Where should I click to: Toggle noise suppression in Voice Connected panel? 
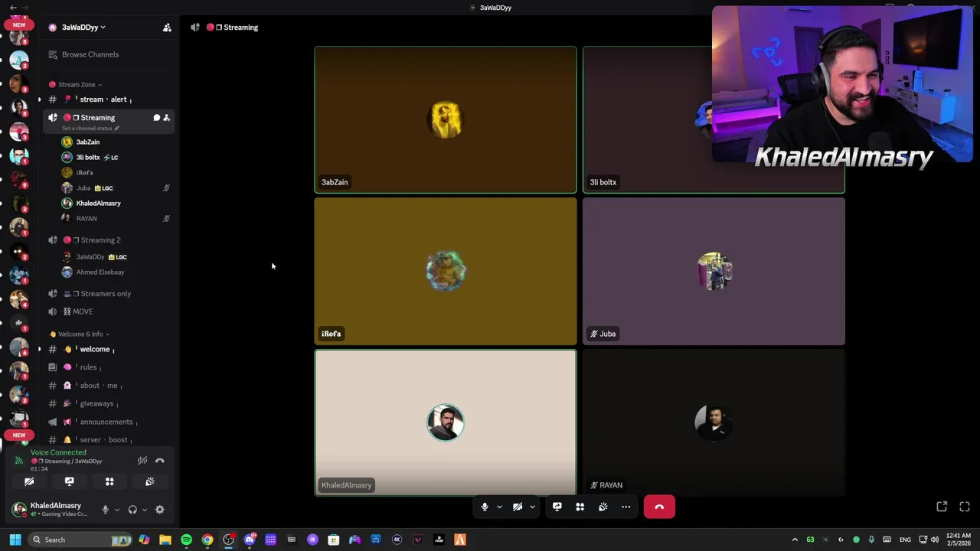[x=142, y=460]
